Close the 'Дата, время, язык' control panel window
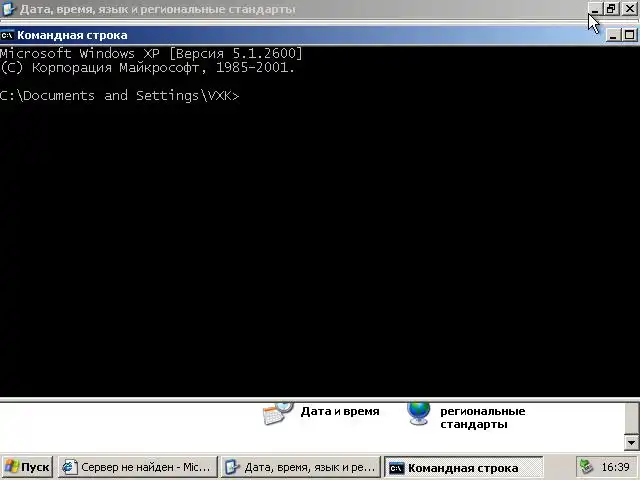 tap(630, 9)
